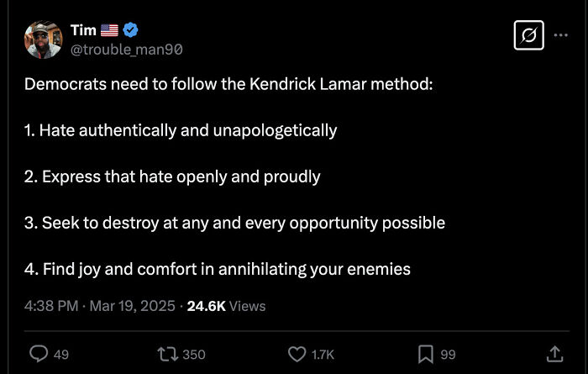Click the reply speech bubble icon
588x374 pixels.
pyautogui.click(x=39, y=354)
